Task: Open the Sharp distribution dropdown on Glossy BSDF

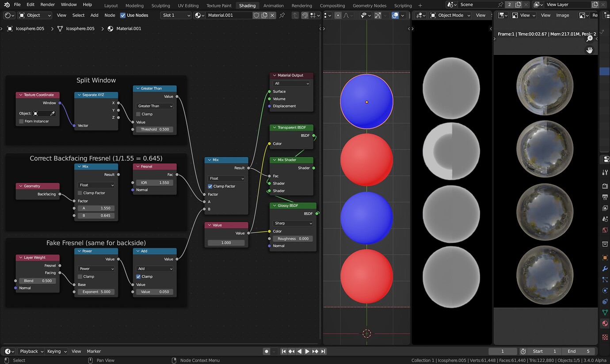Action: pos(292,223)
